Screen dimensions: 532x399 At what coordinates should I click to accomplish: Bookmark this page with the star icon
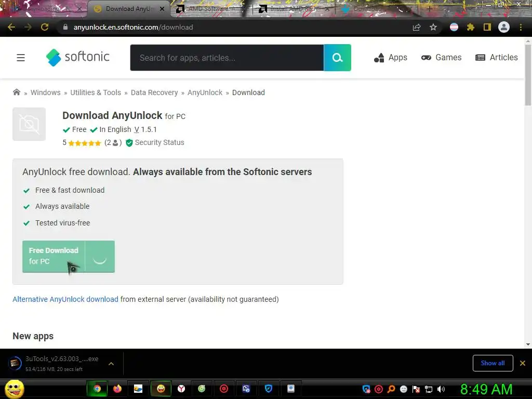click(433, 27)
